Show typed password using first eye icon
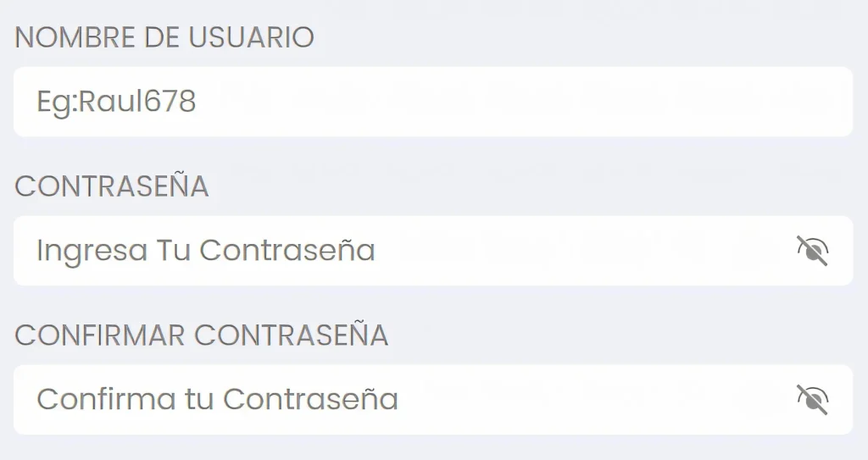This screenshot has width=868, height=460. pos(812,251)
